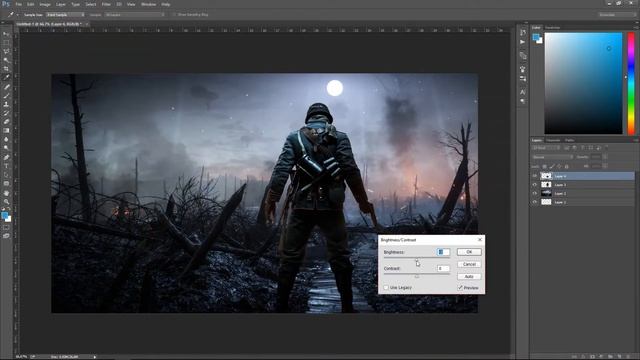Select the Horizontal Type tool
The height and width of the screenshot is (360, 640).
click(6, 166)
